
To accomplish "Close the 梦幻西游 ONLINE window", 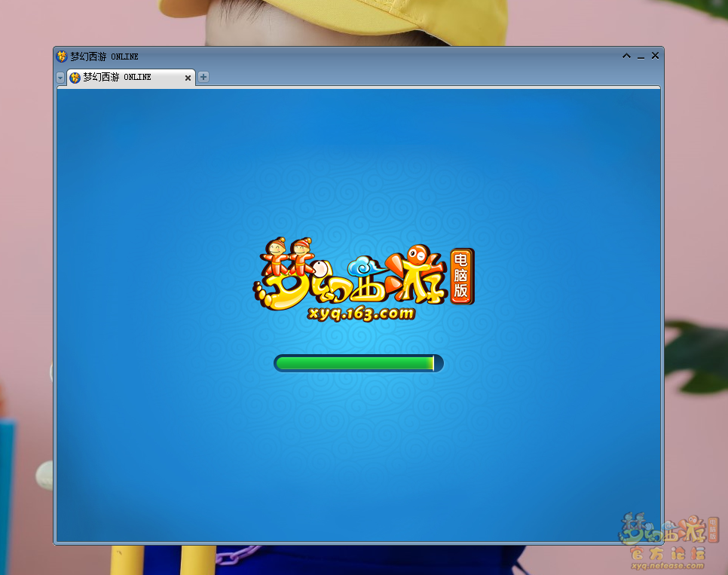I will point(655,56).
